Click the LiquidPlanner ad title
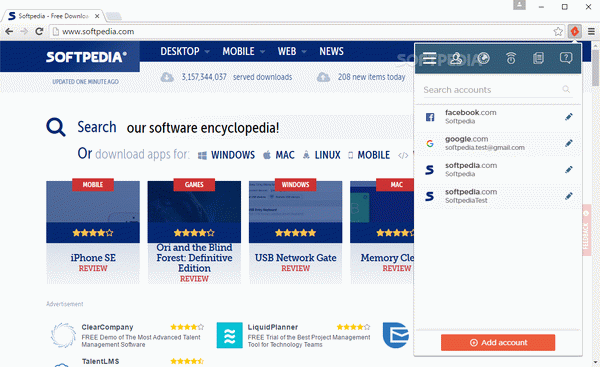600x367 pixels. (x=272, y=327)
